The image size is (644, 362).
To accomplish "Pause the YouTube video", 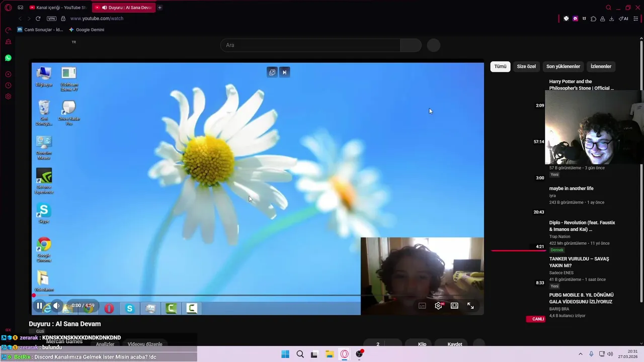I will pos(39,306).
